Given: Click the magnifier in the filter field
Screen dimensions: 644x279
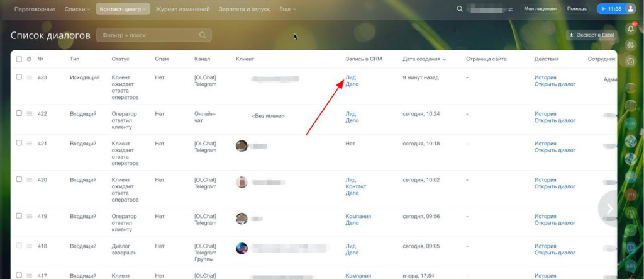Looking at the screenshot, I should click(203, 35).
